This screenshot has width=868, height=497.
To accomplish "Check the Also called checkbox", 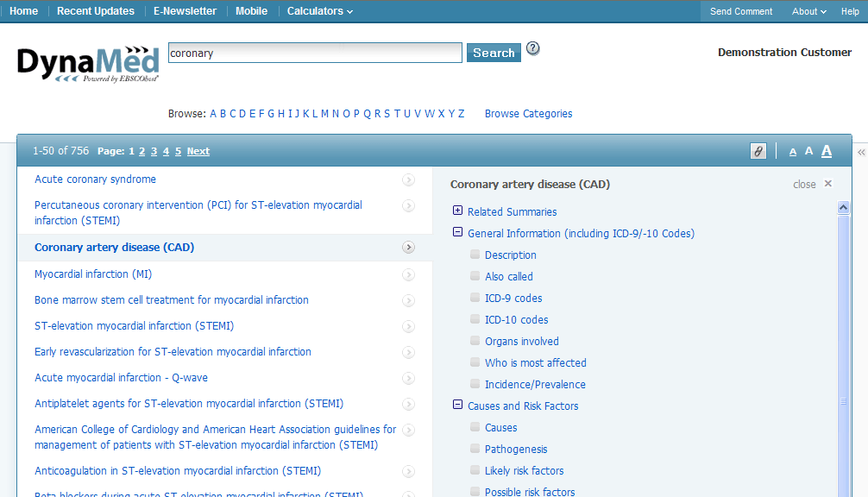I will [x=475, y=275].
